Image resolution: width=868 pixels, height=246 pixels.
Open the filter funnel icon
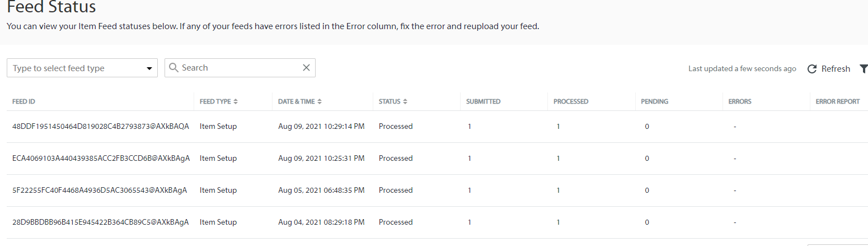[x=864, y=68]
